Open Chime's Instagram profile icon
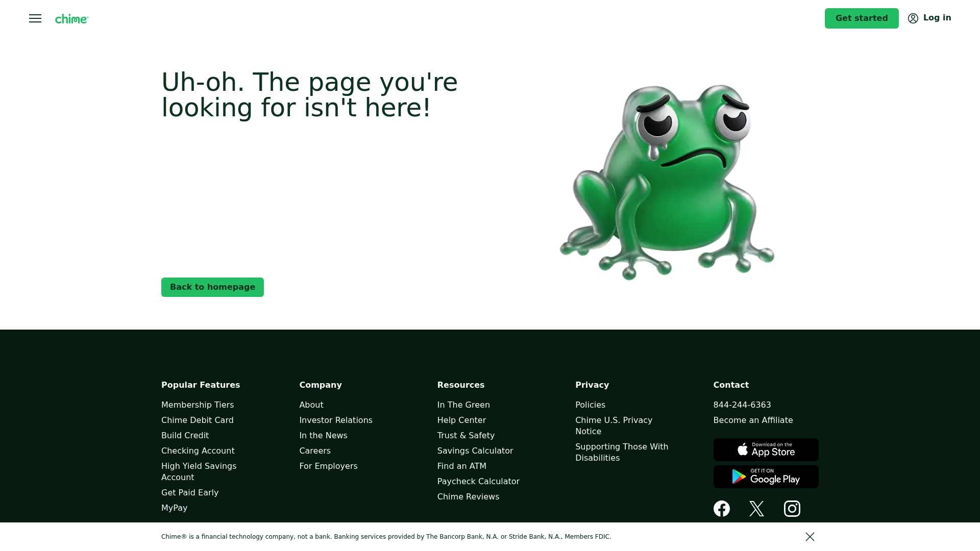This screenshot has width=980, height=551. pyautogui.click(x=792, y=509)
